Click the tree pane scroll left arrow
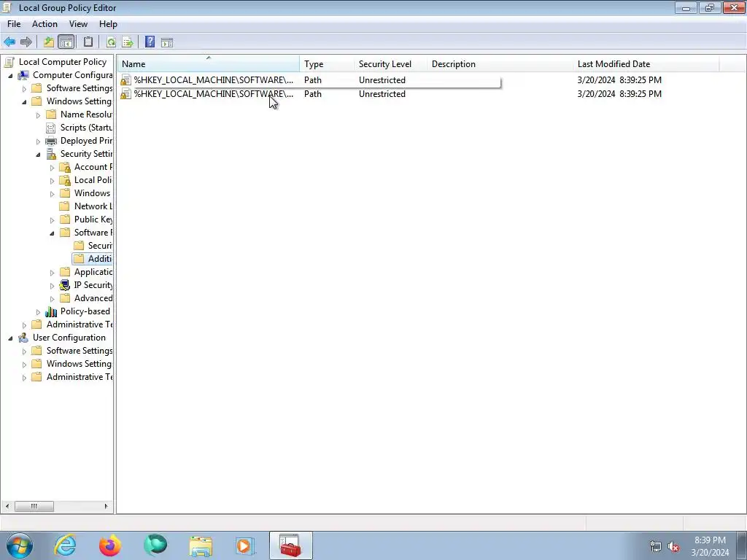Viewport: 747px width, 560px height. pos(7,506)
